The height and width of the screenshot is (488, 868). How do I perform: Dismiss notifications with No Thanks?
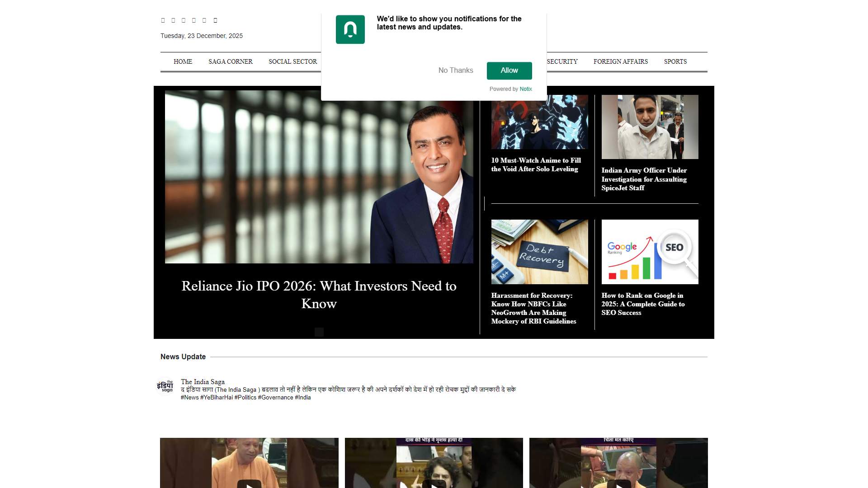[455, 70]
